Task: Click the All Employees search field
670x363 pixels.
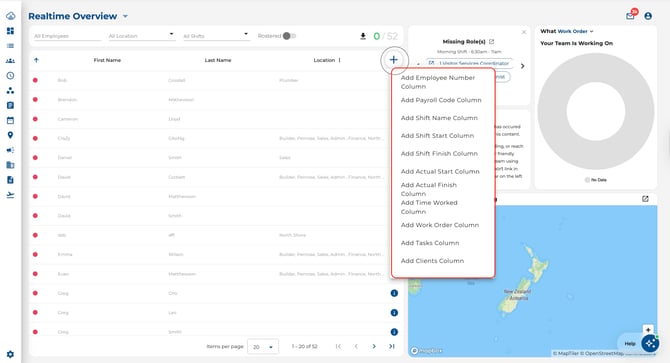Action: tap(67, 36)
